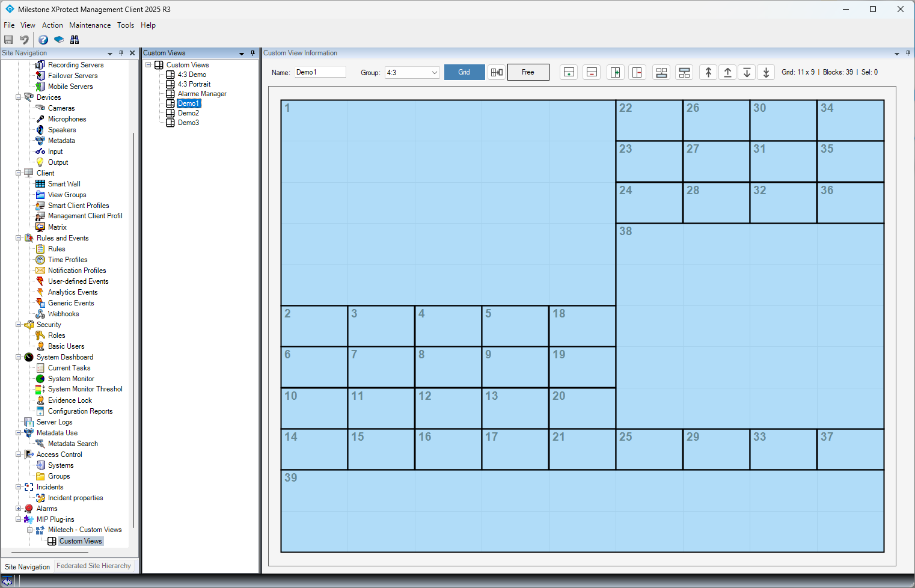Select grid block 39 at bottom
915x588 pixels.
(582, 511)
